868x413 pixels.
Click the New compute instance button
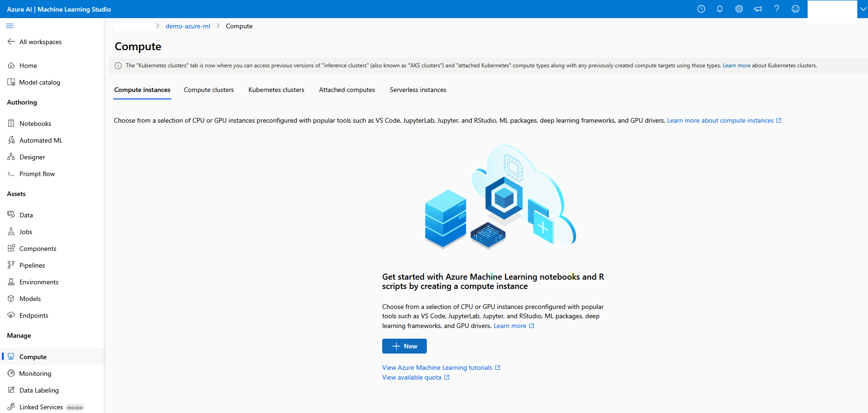click(x=405, y=346)
